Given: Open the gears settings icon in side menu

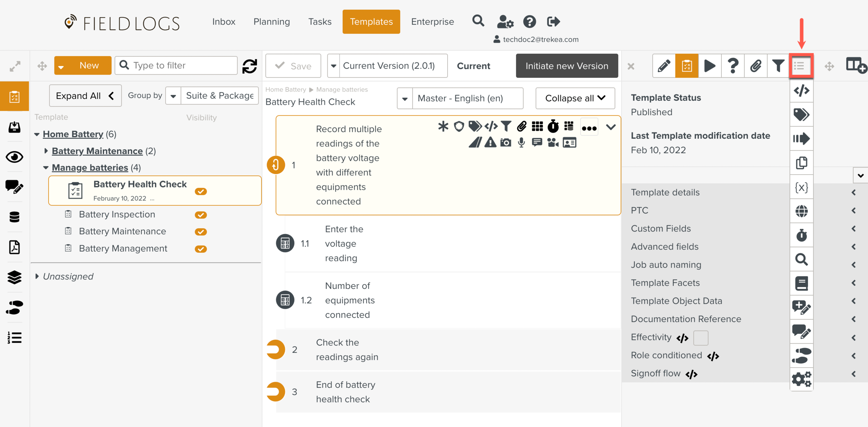Looking at the screenshot, I should tap(801, 379).
